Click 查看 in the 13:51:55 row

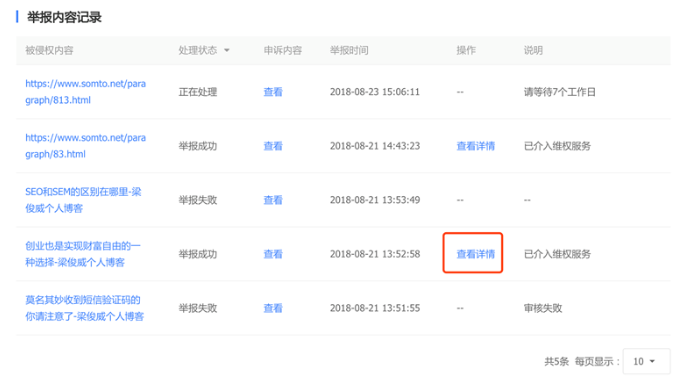[x=273, y=308]
